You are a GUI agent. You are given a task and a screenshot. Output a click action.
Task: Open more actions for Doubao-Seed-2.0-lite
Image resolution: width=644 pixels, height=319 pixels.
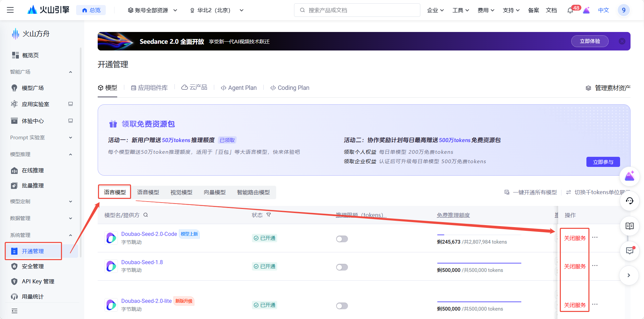click(x=595, y=304)
